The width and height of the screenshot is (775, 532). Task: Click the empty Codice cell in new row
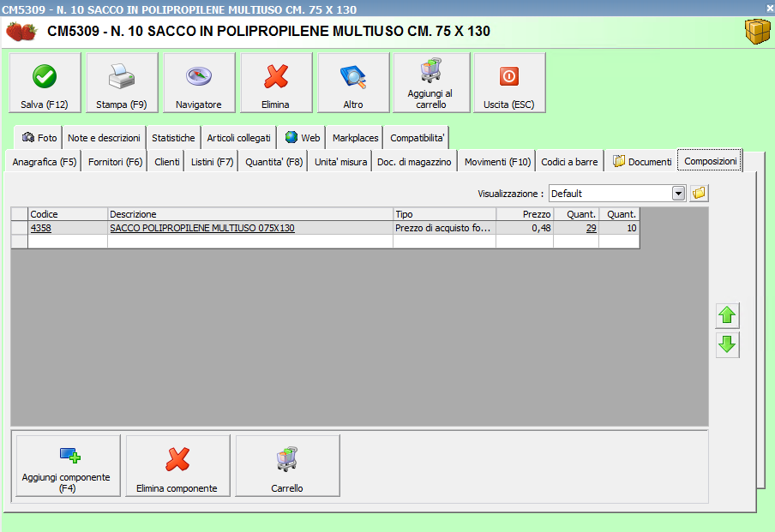tap(68, 241)
